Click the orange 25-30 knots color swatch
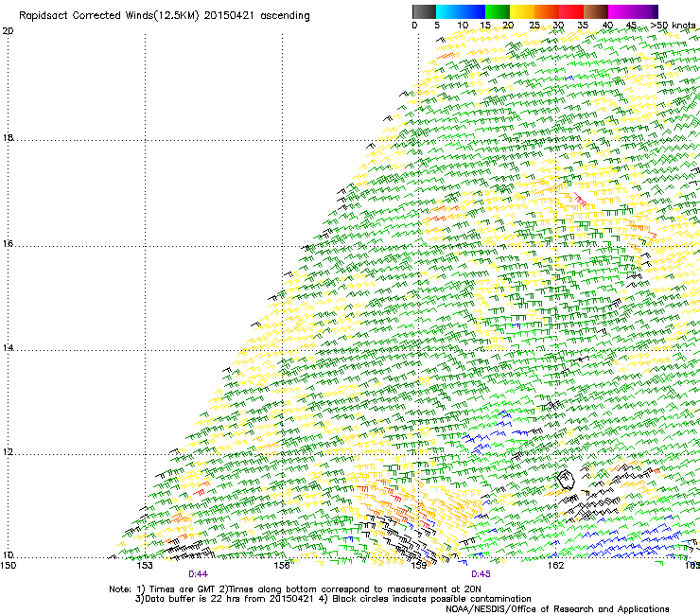700x615 pixels. coord(547,11)
